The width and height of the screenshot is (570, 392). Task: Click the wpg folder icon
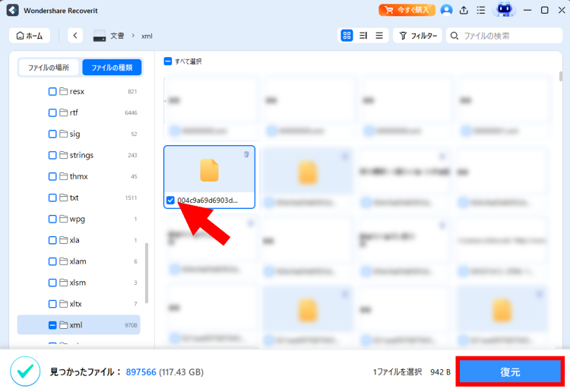coord(64,219)
